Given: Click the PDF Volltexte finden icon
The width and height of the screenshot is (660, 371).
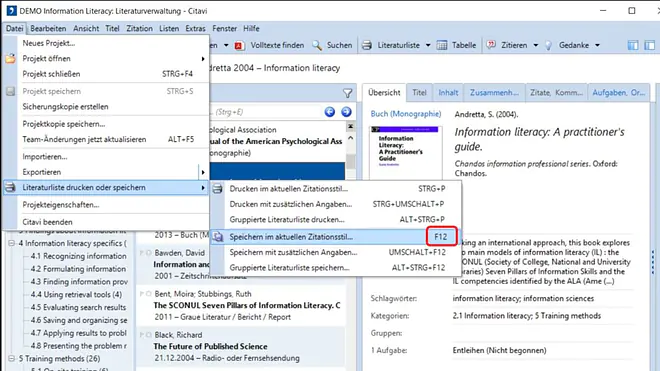Looking at the screenshot, I should 239,45.
